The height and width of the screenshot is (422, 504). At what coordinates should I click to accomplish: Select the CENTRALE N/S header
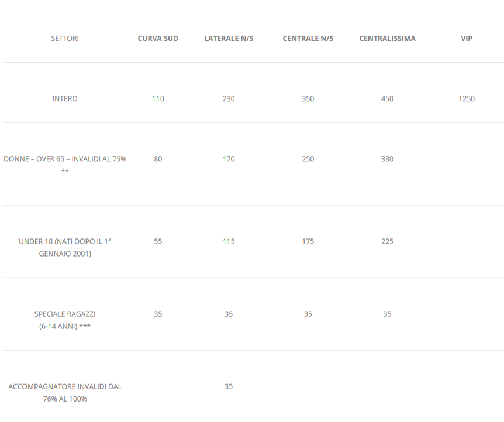[308, 38]
